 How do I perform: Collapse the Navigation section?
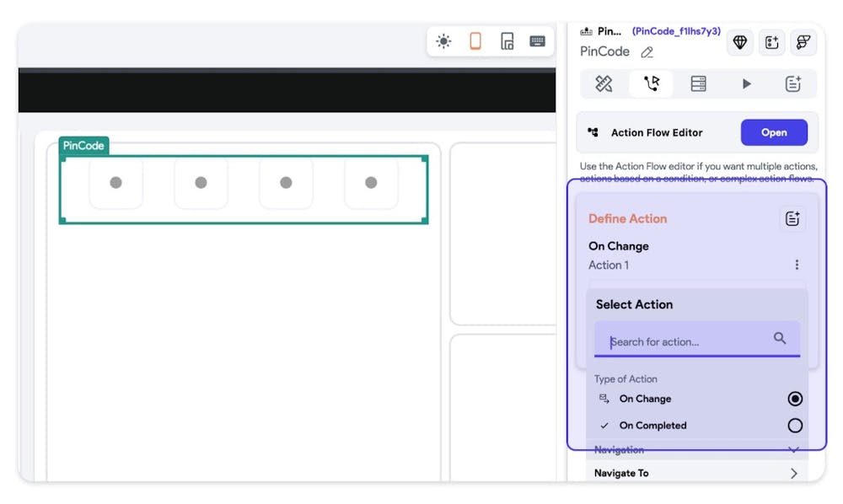793,450
